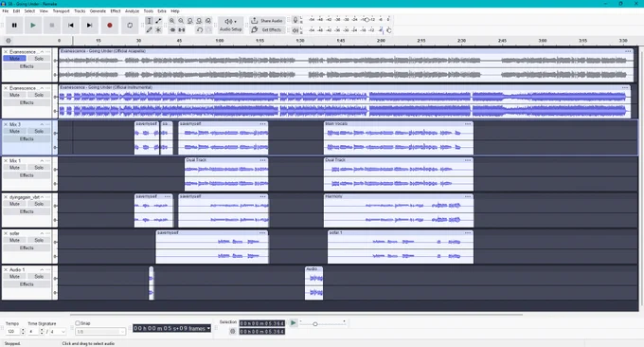This screenshot has width=644, height=347.
Task: Skip to end of the project
Action: pyautogui.click(x=89, y=26)
